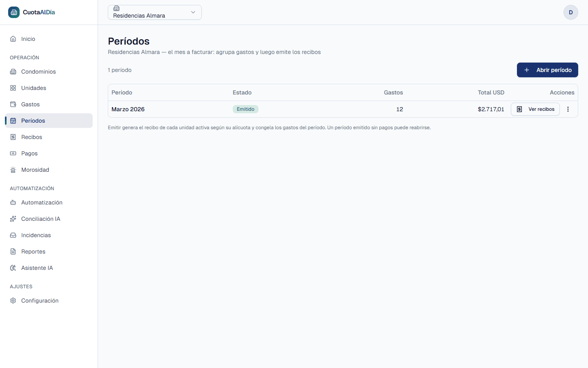Open the Configuración gear icon
This screenshot has height=368, width=588.
(x=13, y=301)
